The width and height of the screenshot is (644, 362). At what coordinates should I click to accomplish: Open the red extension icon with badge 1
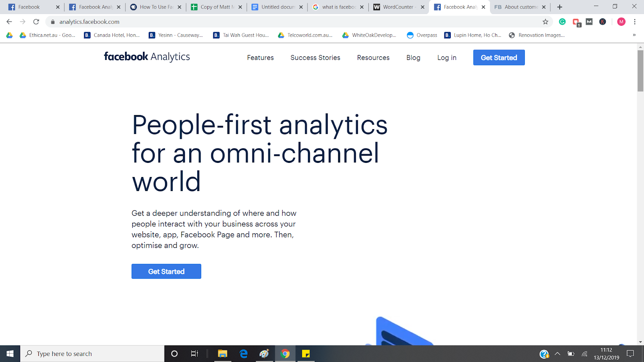click(x=576, y=22)
